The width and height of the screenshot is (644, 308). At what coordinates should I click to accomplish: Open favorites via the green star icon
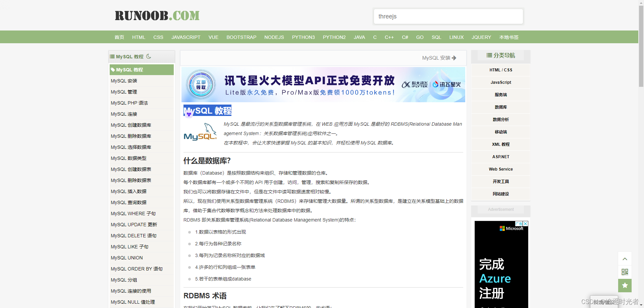625,286
